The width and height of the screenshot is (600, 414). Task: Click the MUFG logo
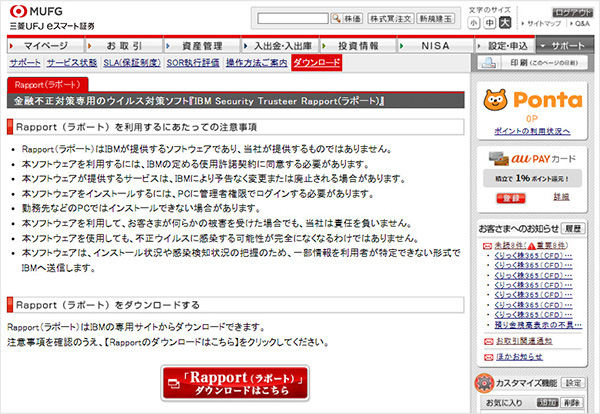click(x=36, y=11)
